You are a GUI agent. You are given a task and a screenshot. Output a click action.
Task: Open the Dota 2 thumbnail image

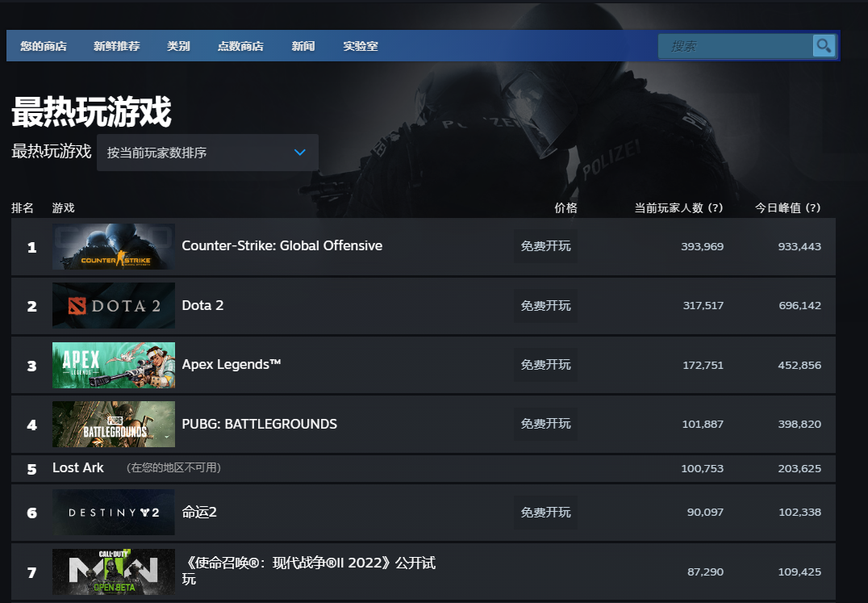114,306
